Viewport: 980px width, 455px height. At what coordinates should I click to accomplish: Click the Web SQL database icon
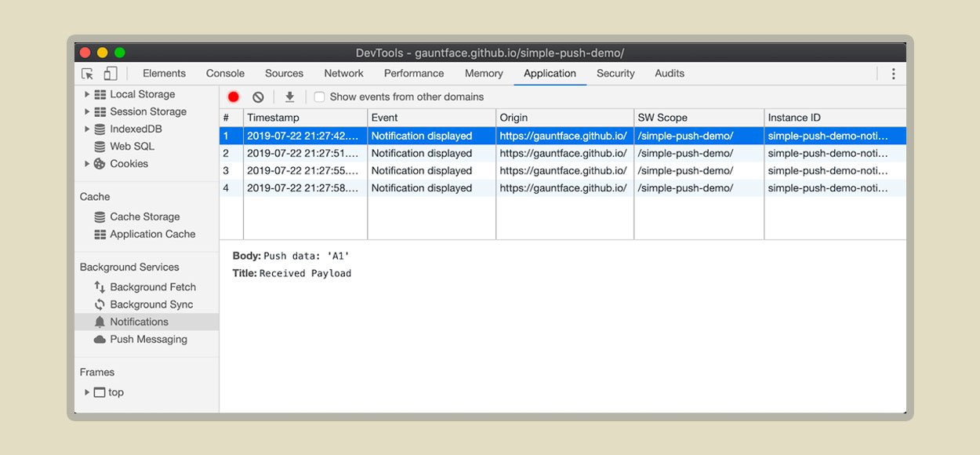pos(100,146)
